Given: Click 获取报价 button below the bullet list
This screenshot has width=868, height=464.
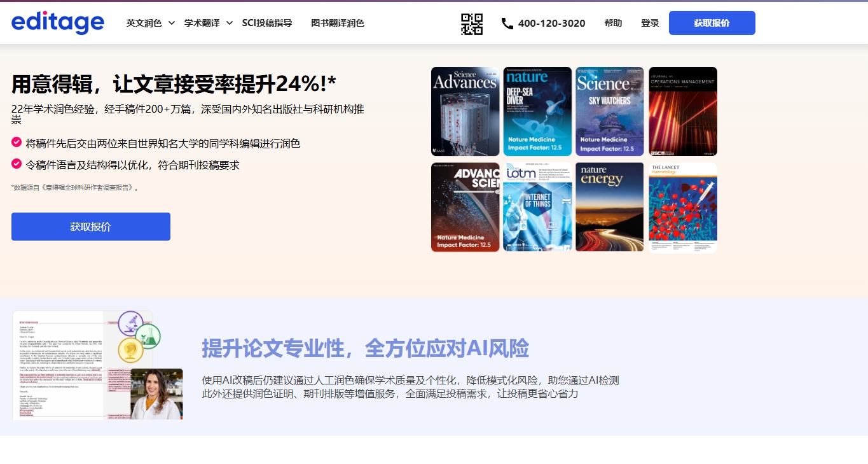Looking at the screenshot, I should pos(91,227).
